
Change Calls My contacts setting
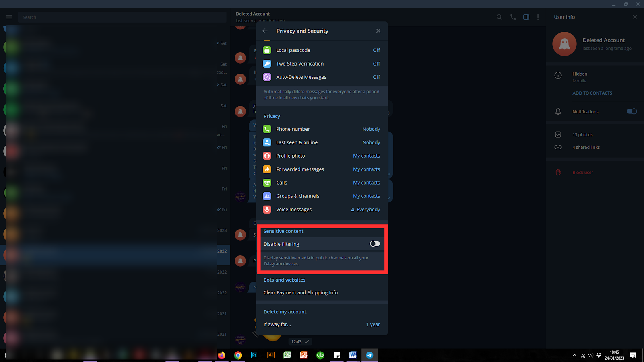(x=366, y=183)
